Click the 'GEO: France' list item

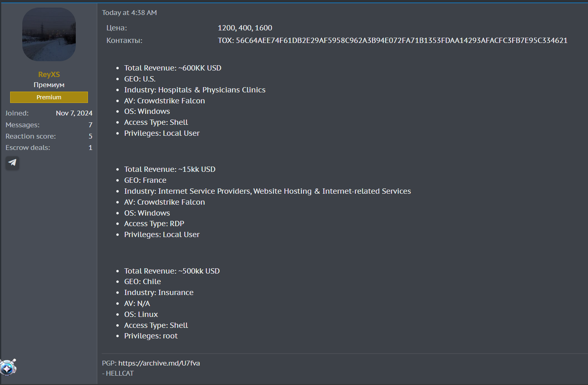(145, 180)
